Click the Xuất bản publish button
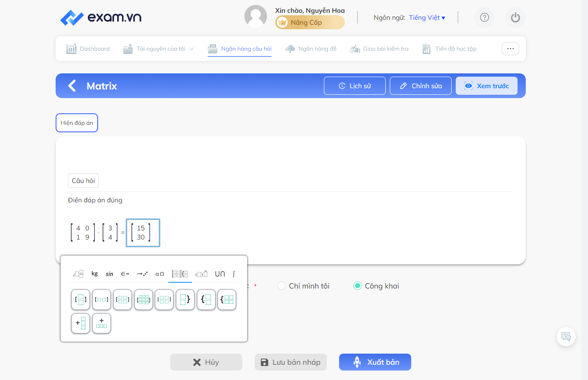The image size is (588, 380). pos(375,362)
